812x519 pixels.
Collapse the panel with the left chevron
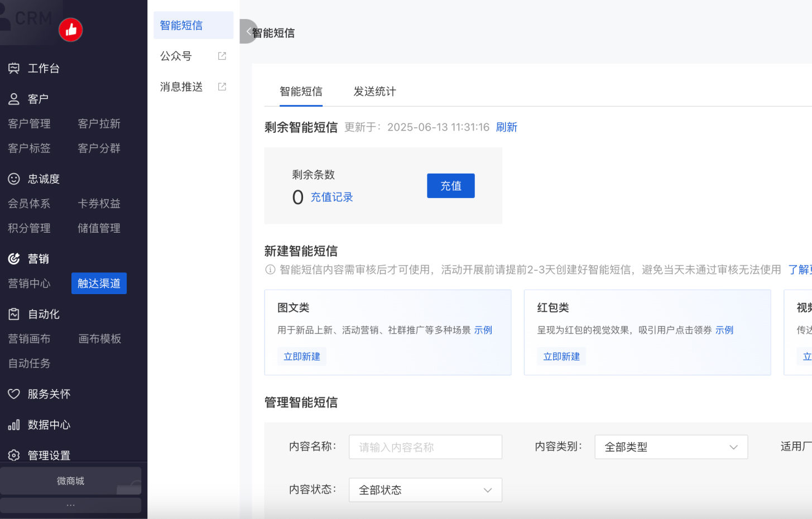(248, 32)
